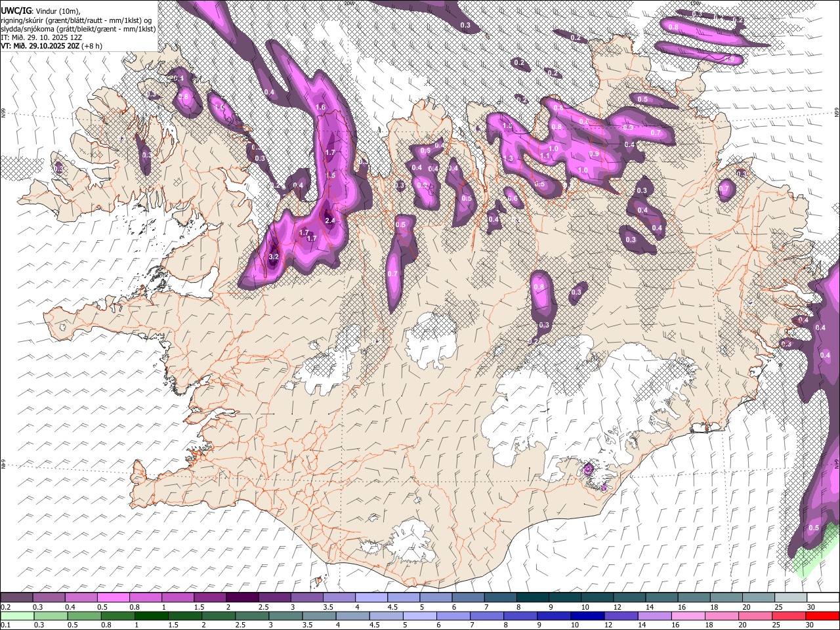The height and width of the screenshot is (630, 840).
Task: Pick the white swatch after 30 in top legend
Action: point(823,598)
